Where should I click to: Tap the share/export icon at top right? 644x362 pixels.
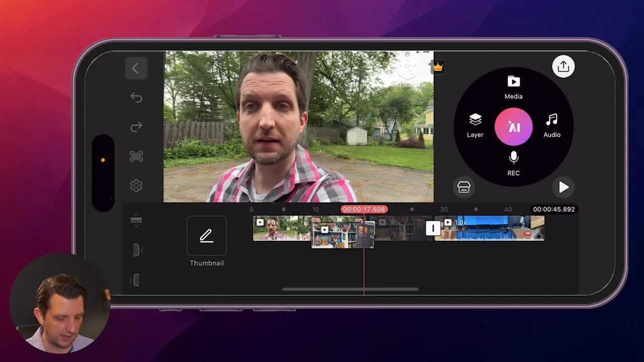(563, 66)
